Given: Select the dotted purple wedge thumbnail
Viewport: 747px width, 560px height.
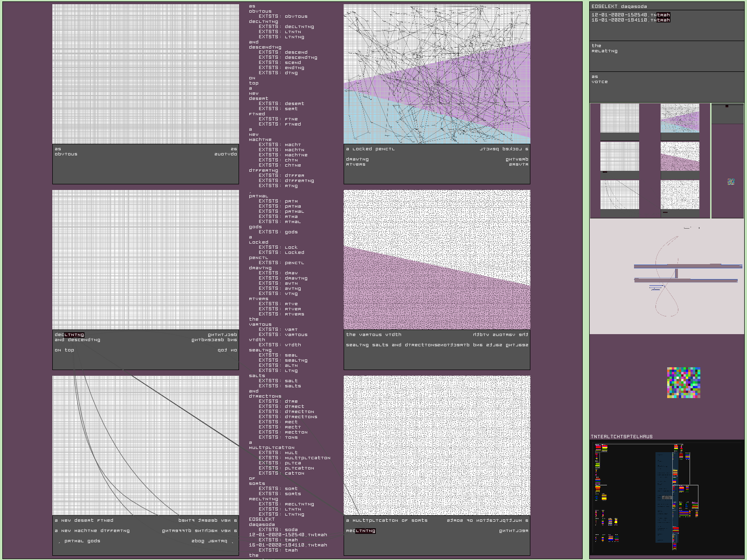Looking at the screenshot, I should (x=680, y=156).
